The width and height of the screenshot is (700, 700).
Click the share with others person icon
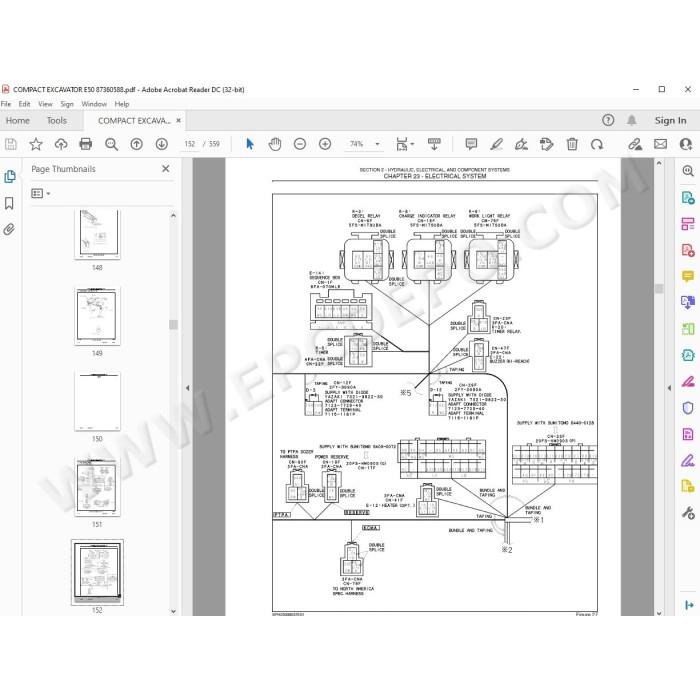[686, 144]
